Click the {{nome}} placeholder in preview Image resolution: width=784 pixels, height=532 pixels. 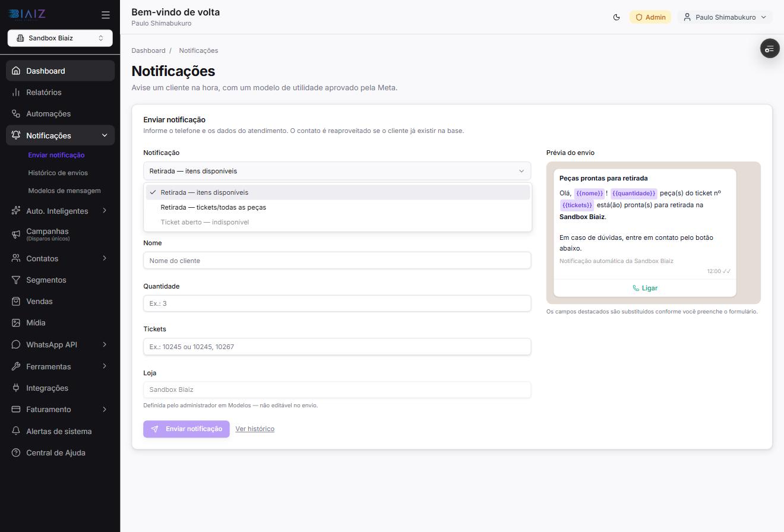point(589,193)
